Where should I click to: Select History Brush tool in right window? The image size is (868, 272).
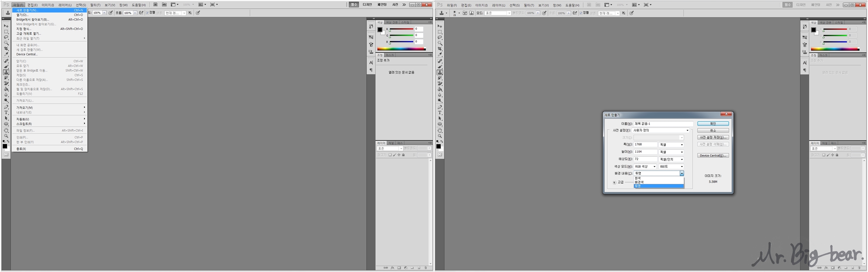coord(440,78)
